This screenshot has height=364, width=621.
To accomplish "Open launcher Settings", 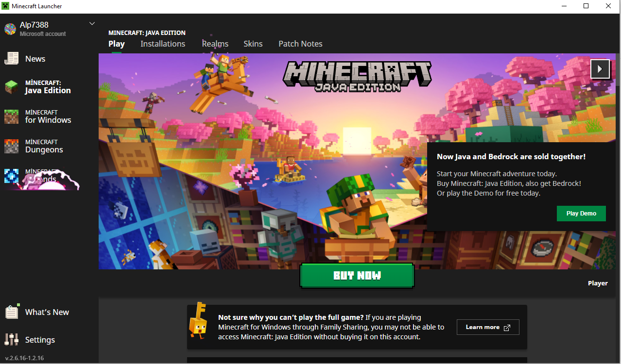I will pos(30,340).
